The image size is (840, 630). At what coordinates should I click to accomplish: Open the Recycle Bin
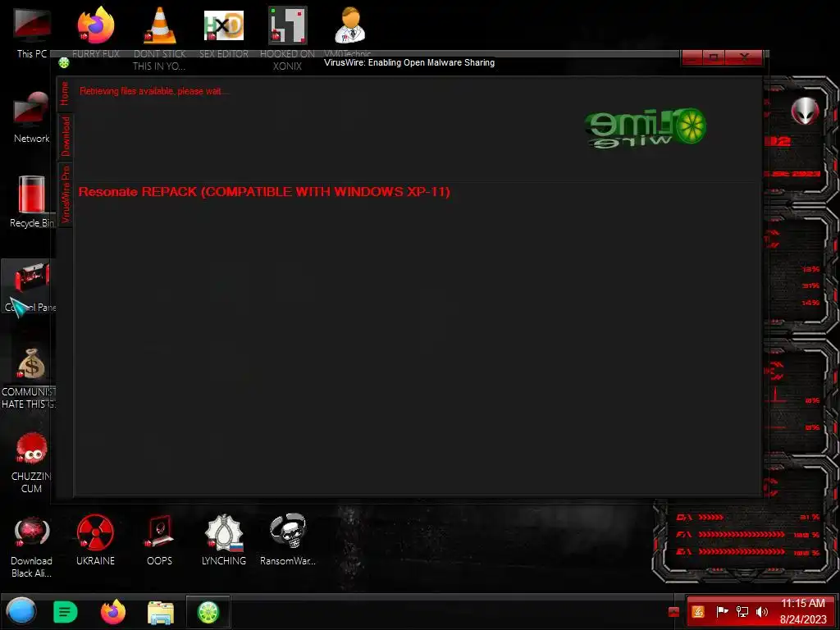coord(32,202)
